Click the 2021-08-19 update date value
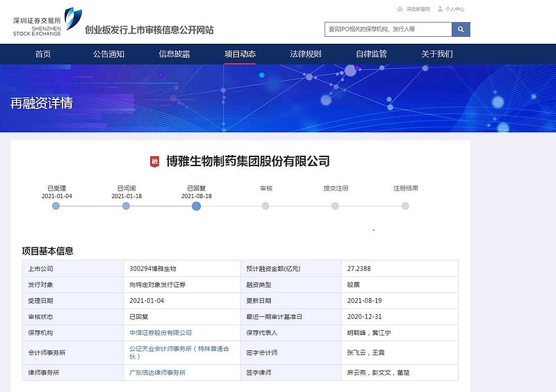This screenshot has width=556, height=392. point(364,301)
